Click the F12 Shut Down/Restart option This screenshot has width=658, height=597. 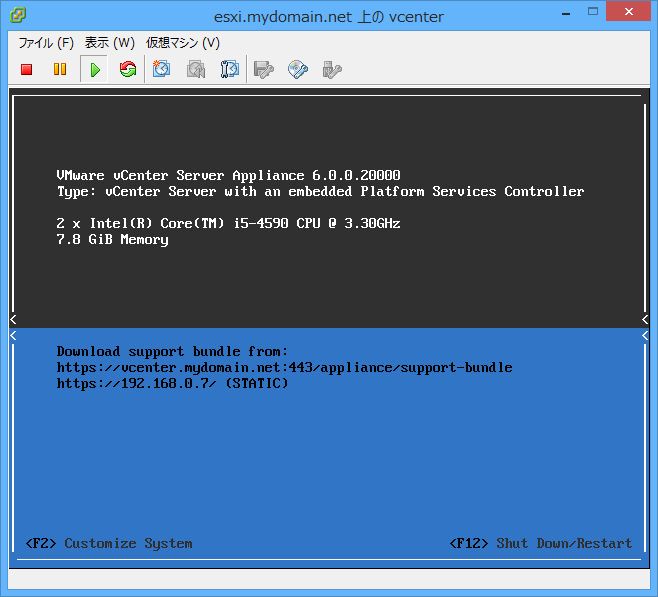(x=540, y=543)
